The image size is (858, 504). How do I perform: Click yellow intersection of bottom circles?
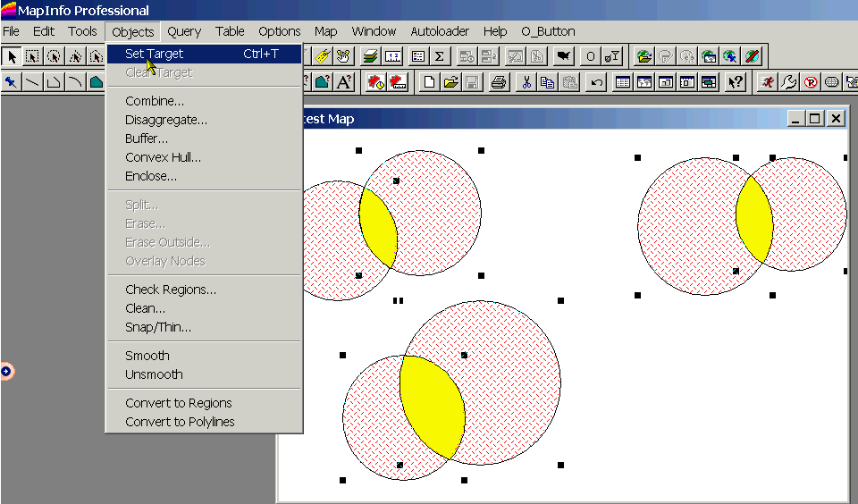[431, 406]
